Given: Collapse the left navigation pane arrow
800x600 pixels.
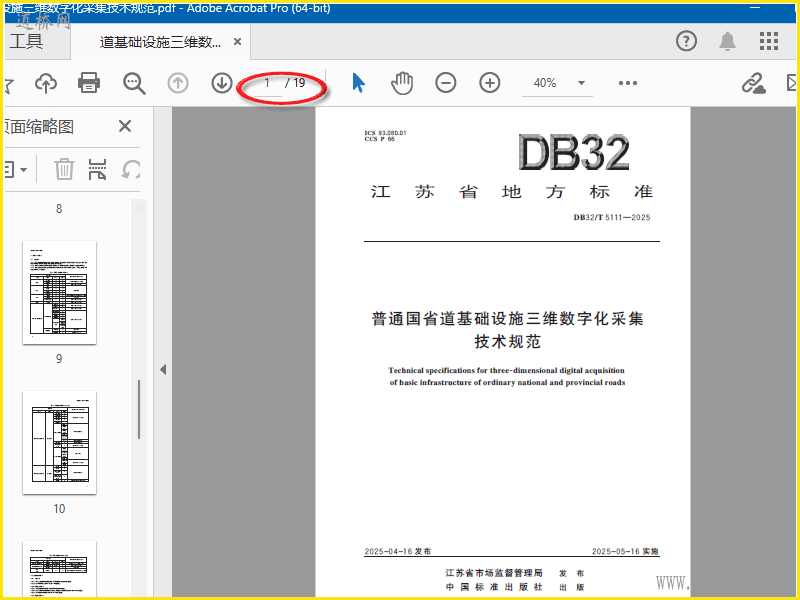Looking at the screenshot, I should pyautogui.click(x=163, y=369).
